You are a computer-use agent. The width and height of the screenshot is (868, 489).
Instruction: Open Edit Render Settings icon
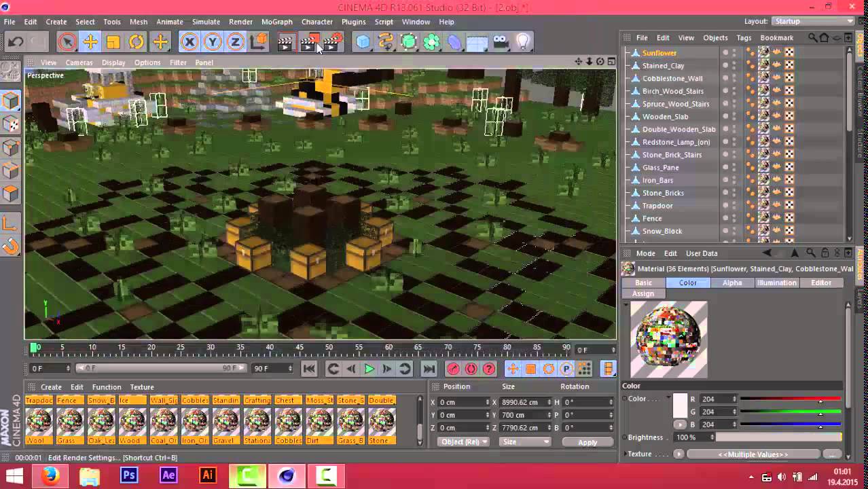333,43
